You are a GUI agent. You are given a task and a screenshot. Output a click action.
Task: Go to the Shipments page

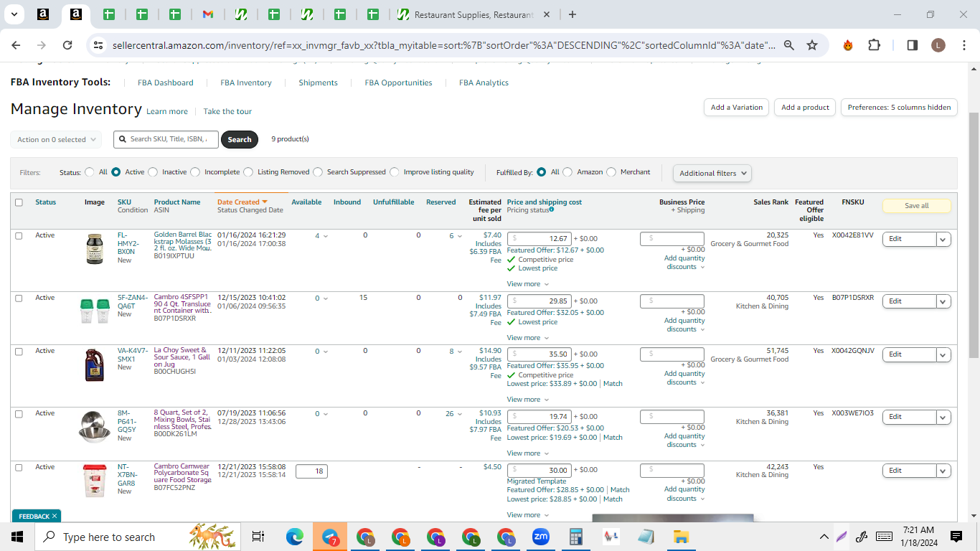pyautogui.click(x=319, y=83)
